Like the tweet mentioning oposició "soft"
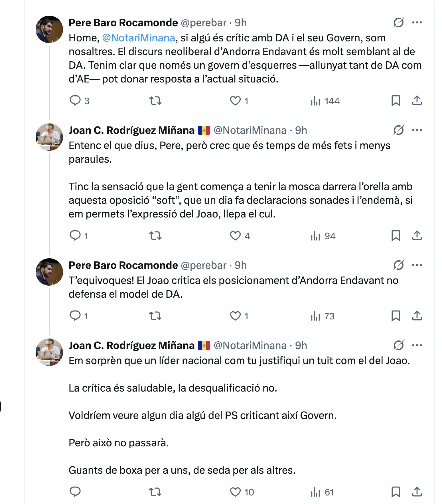This screenshot has height=504, width=442. coord(236,236)
